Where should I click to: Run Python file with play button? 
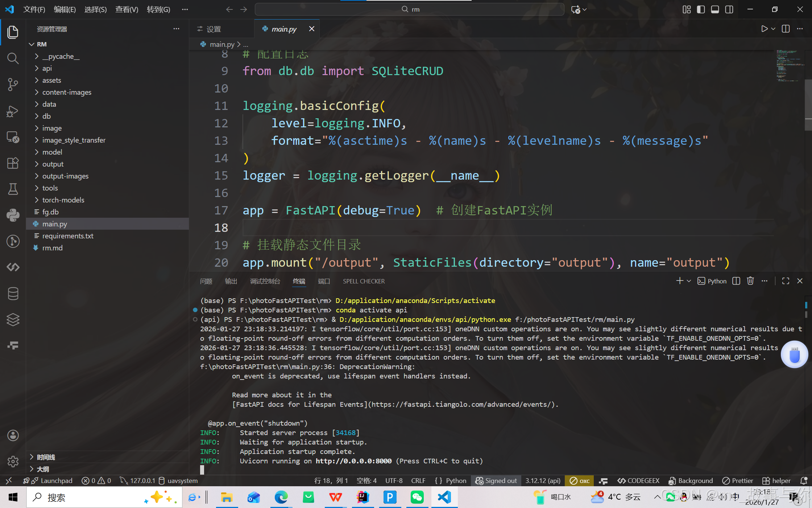point(764,29)
